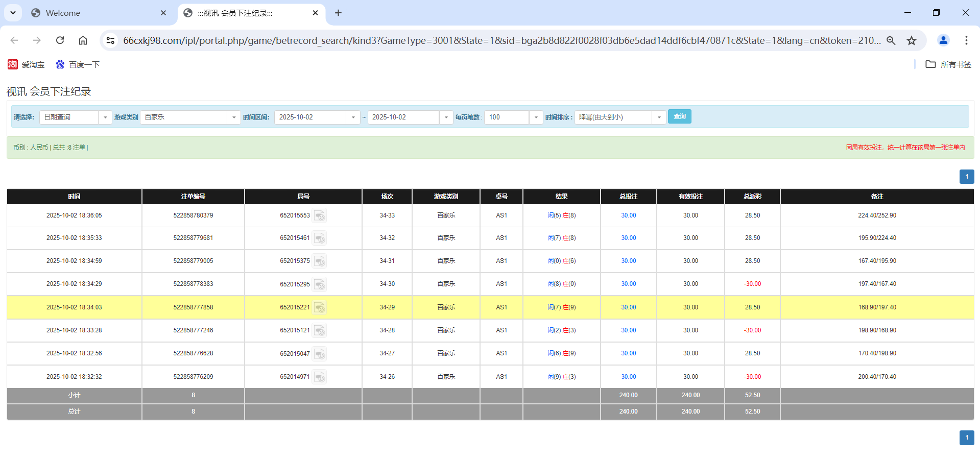Expand the 时间排序 sort order dropdown
The width and height of the screenshot is (980, 460).
[659, 117]
